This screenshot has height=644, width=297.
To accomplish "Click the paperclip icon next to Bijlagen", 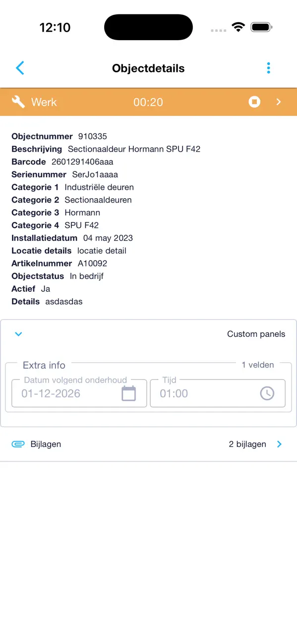I will (18, 444).
